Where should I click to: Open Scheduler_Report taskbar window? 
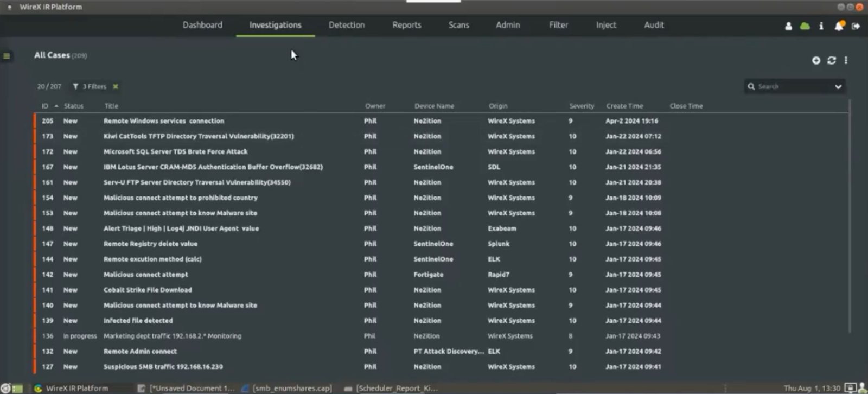coord(391,388)
